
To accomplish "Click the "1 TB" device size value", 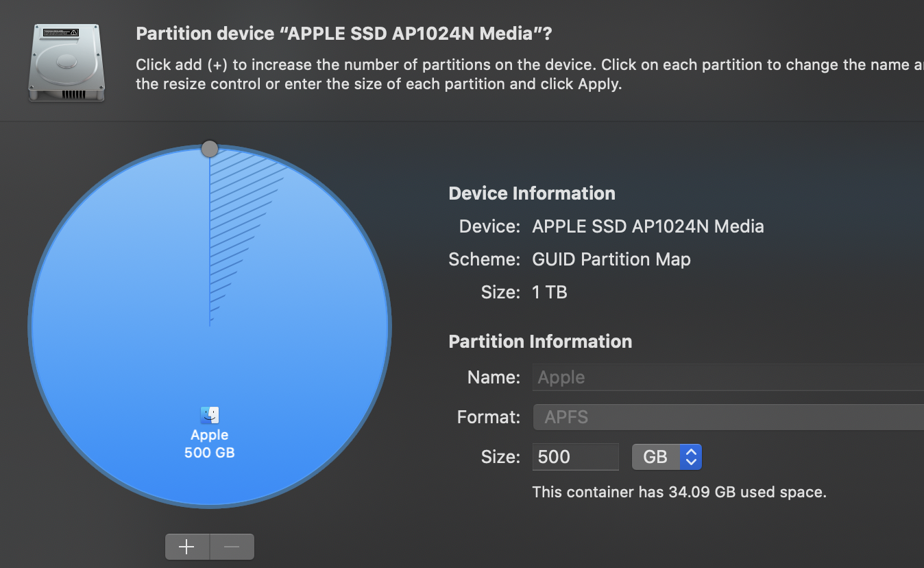I will pyautogui.click(x=550, y=292).
